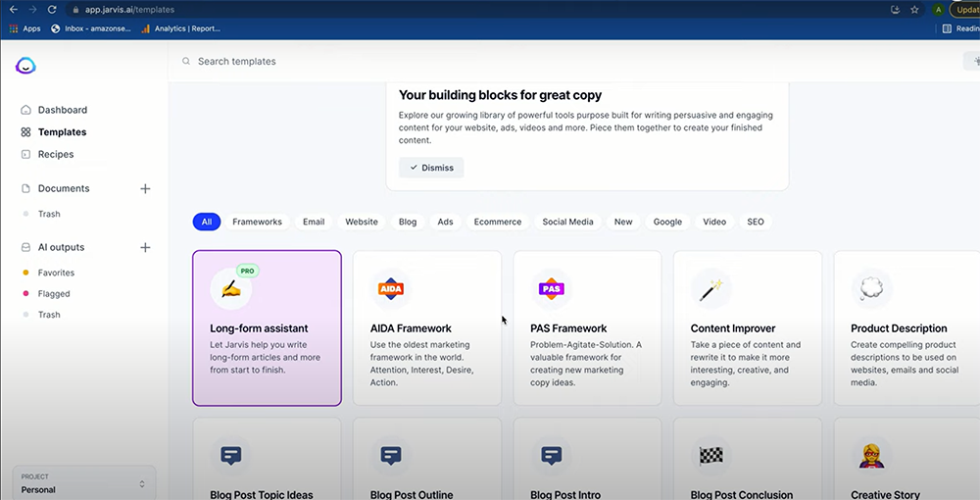
Task: Open the Reading list button
Action: (960, 28)
